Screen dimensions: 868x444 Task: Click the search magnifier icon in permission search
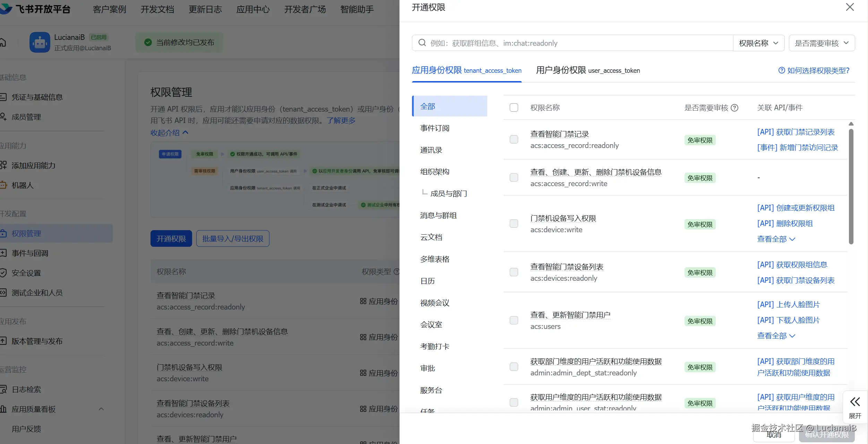[422, 43]
